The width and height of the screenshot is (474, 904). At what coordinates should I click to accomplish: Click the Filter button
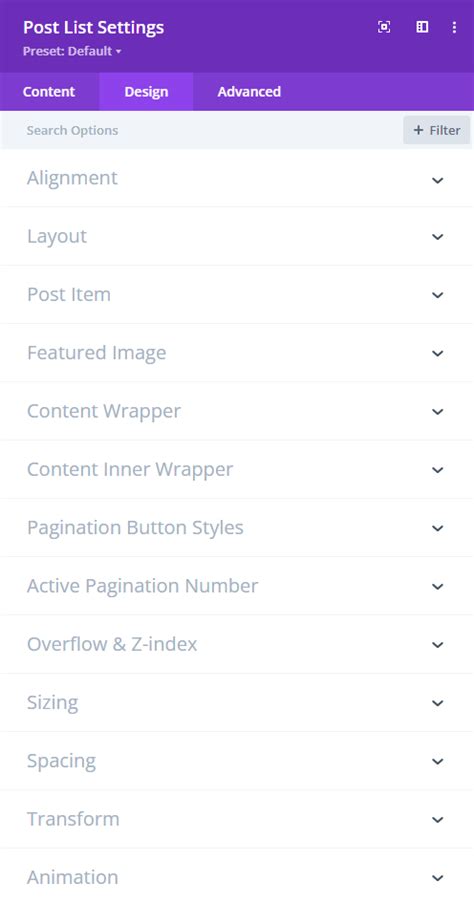437,130
